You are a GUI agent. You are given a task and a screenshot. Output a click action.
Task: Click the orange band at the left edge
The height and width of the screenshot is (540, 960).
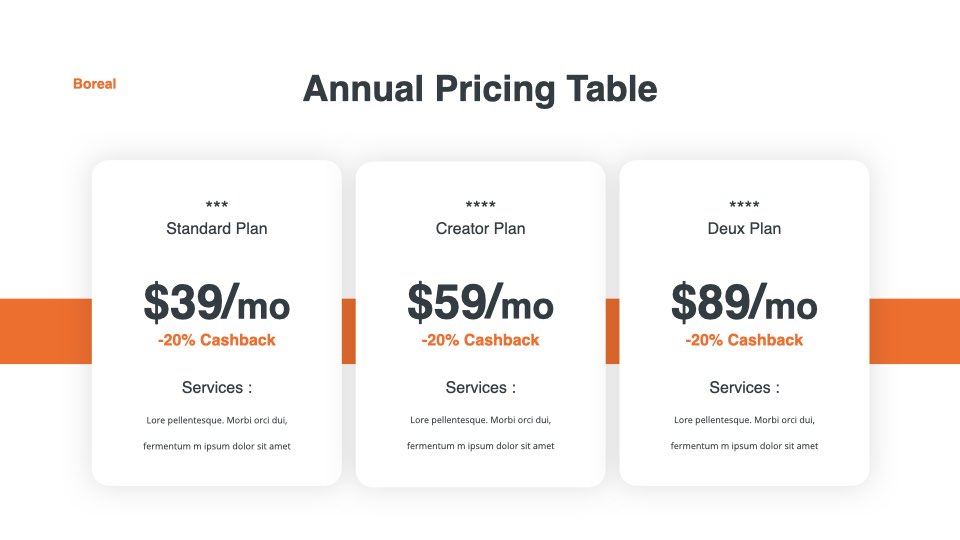point(46,331)
